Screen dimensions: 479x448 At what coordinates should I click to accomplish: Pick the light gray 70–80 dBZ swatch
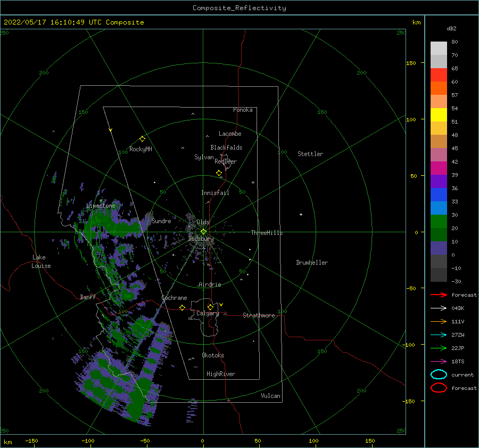tap(439, 48)
